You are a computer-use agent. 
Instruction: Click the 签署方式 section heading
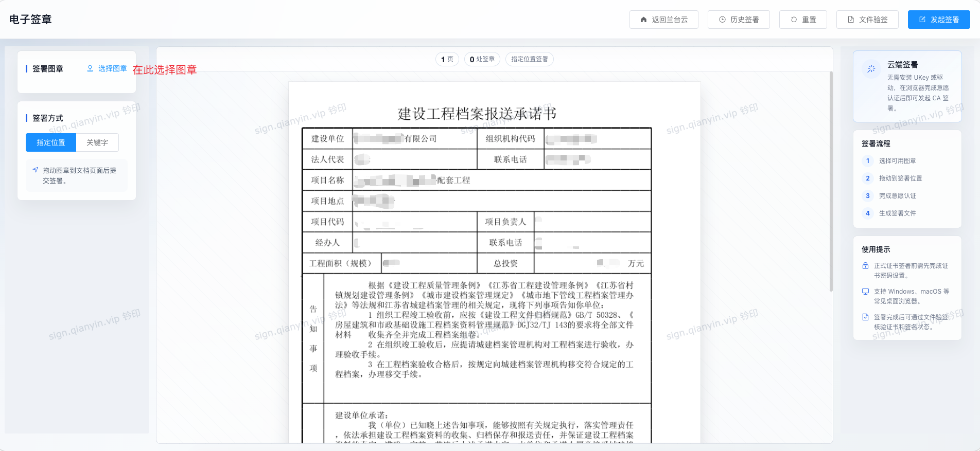pyautogui.click(x=47, y=118)
